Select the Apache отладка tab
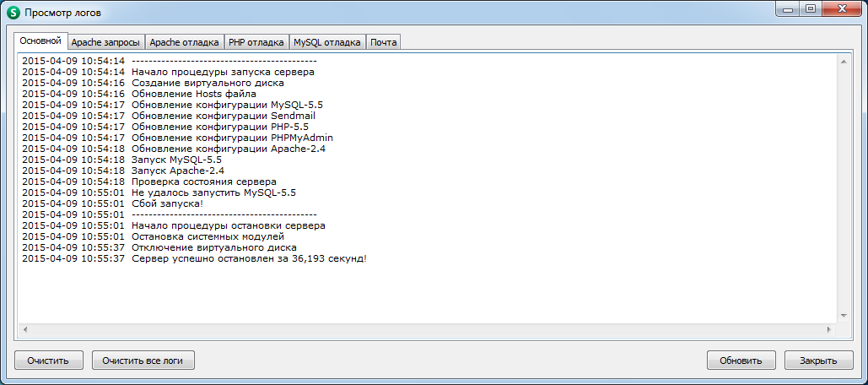Screen dimensions: 868x385 pos(184,42)
